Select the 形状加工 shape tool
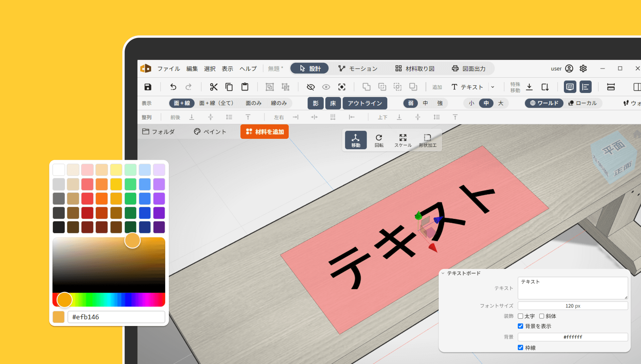Image resolution: width=641 pixels, height=364 pixels. pyautogui.click(x=428, y=140)
